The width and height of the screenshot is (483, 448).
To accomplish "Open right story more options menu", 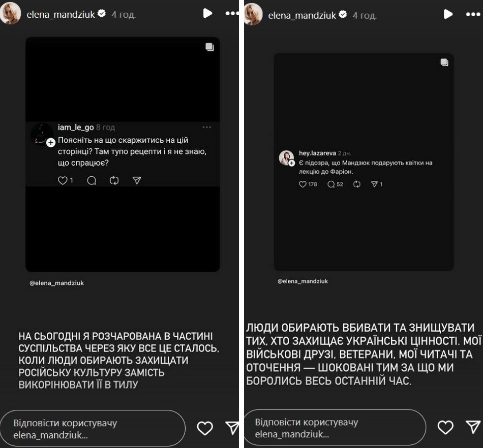I will [x=472, y=14].
